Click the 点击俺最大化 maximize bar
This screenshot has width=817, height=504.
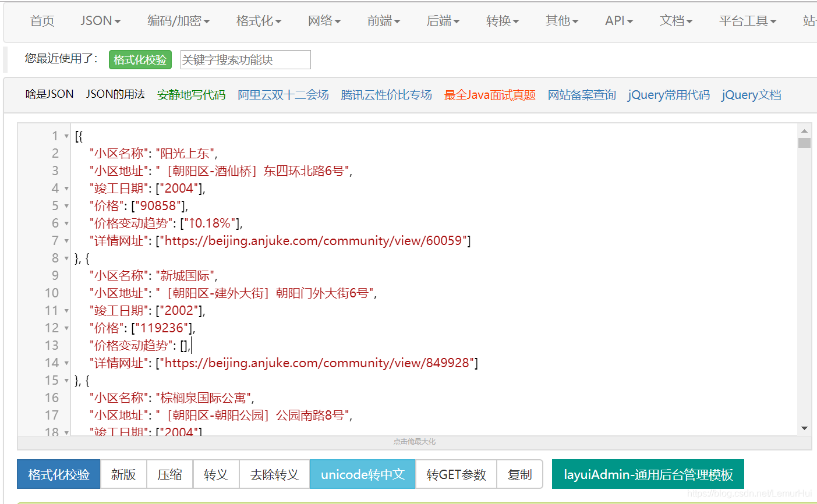415,442
